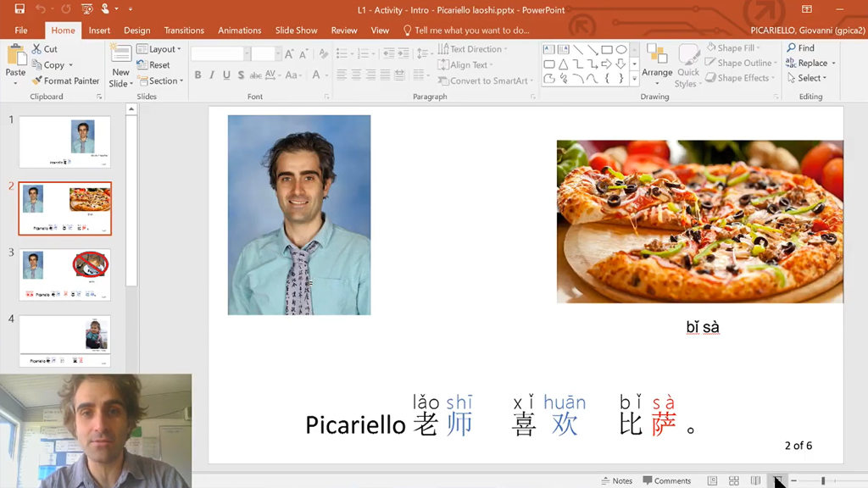The height and width of the screenshot is (488, 868).
Task: Switch to Normal view in the status bar
Action: (x=712, y=480)
